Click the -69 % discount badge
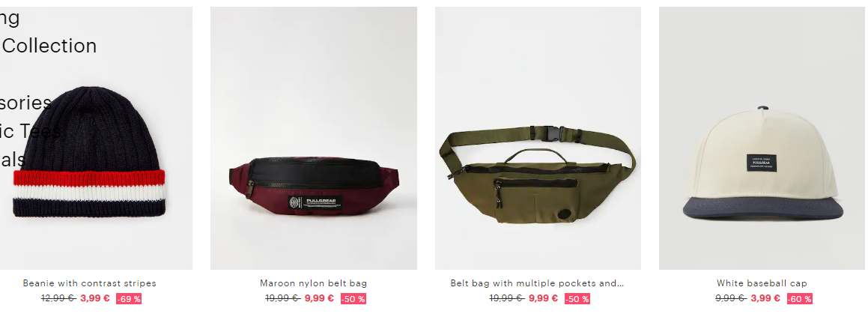Image resolution: width=868 pixels, height=332 pixels. click(x=129, y=299)
